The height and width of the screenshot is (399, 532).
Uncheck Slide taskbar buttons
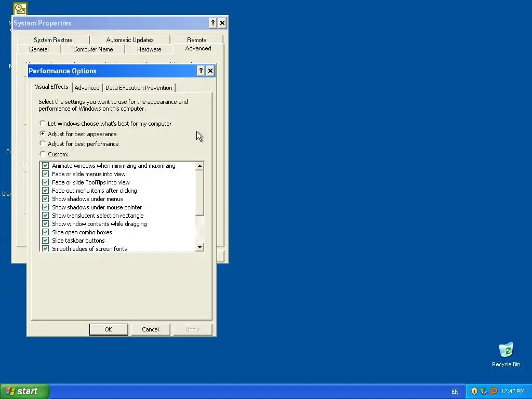46,240
